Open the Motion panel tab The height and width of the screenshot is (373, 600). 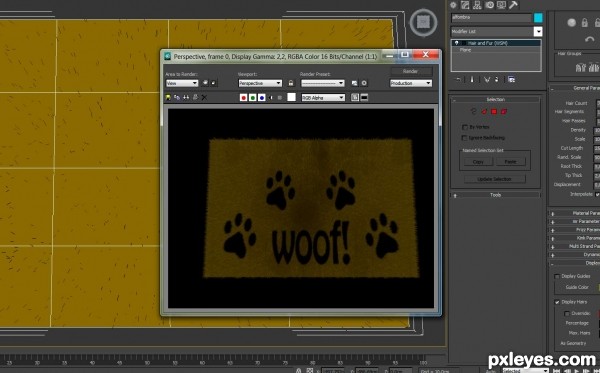click(489, 5)
